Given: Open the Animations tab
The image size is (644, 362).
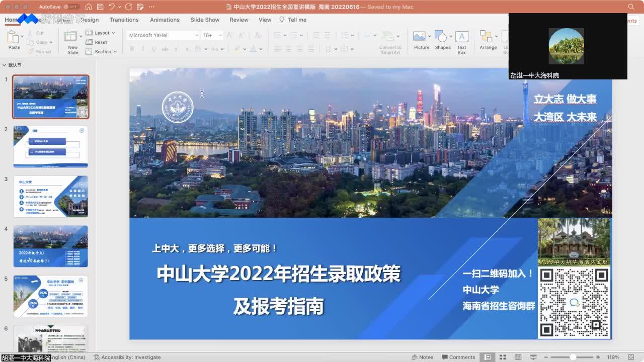Looking at the screenshot, I should click(165, 20).
